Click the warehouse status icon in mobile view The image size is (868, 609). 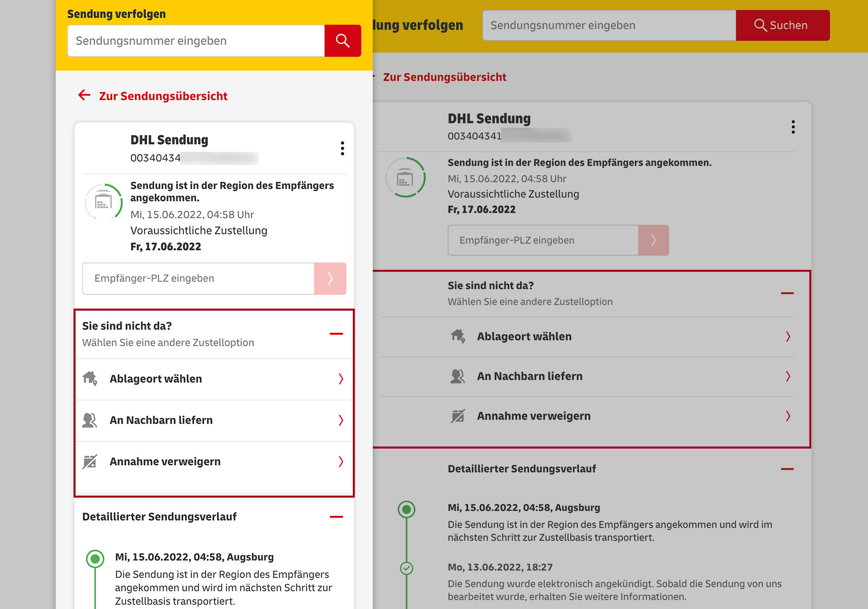point(104,201)
